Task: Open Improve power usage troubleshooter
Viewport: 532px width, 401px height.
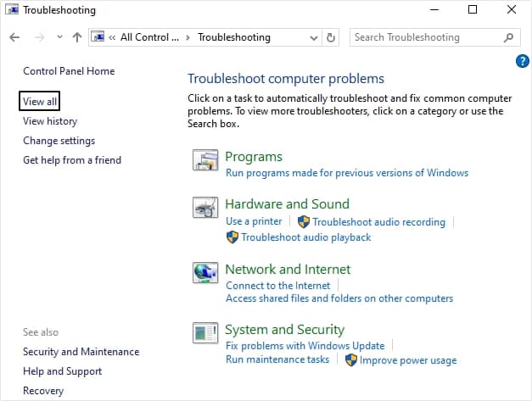Action: [408, 360]
